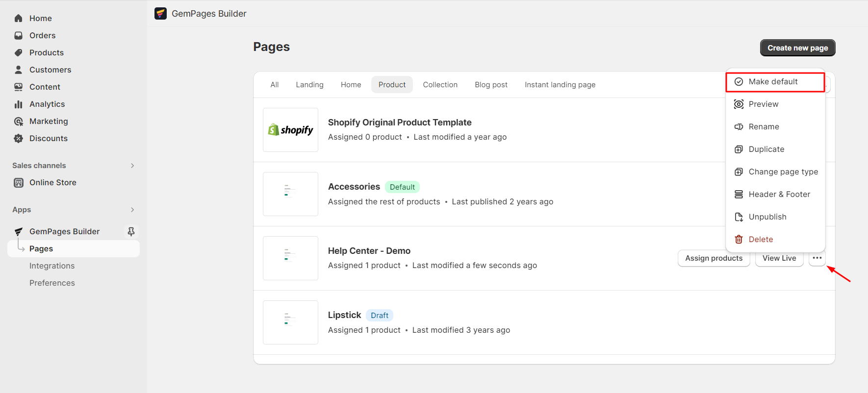Click the Online Store icon
The width and height of the screenshot is (868, 393).
coord(19,183)
